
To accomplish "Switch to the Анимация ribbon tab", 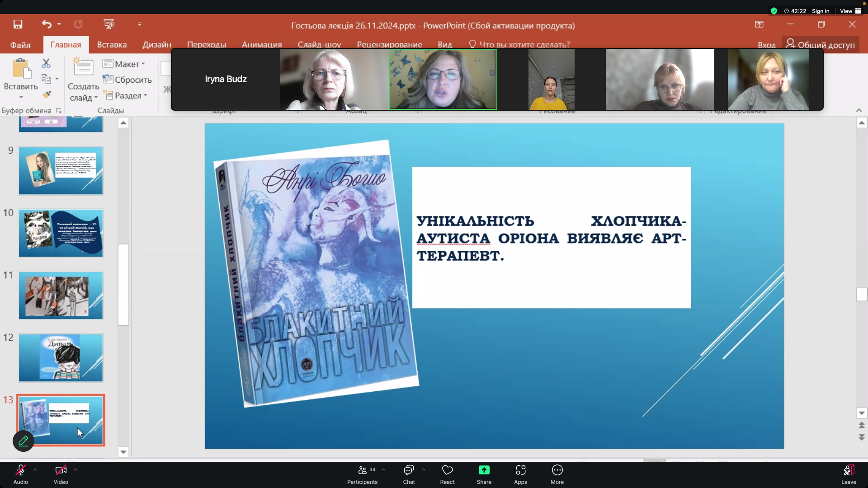I will (262, 45).
